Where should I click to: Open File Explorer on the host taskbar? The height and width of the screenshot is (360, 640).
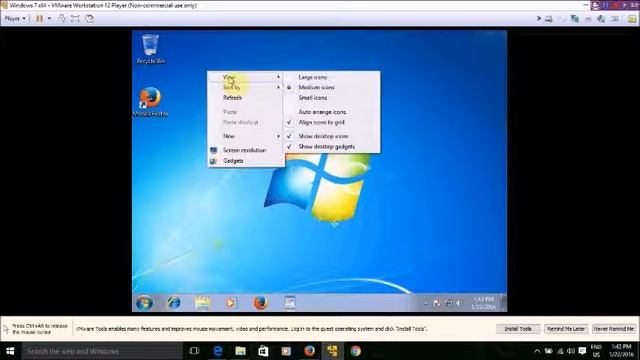240,351
